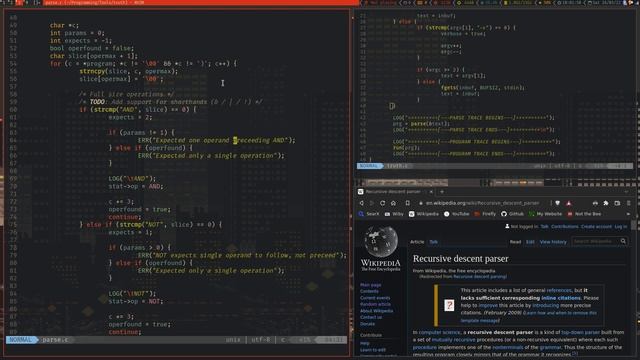Screen dimensions: 640x360
Task: Click the bookmark icon beside address bar
Action: point(407,203)
